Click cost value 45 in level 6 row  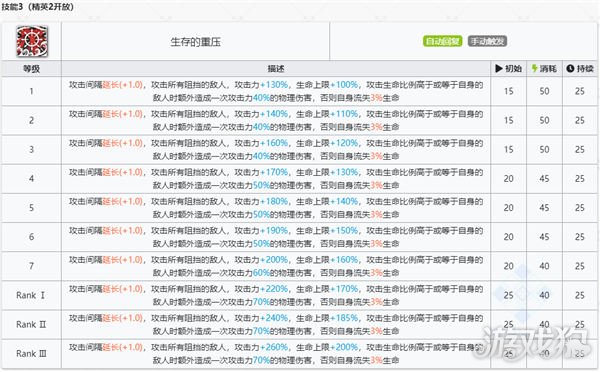click(x=545, y=237)
